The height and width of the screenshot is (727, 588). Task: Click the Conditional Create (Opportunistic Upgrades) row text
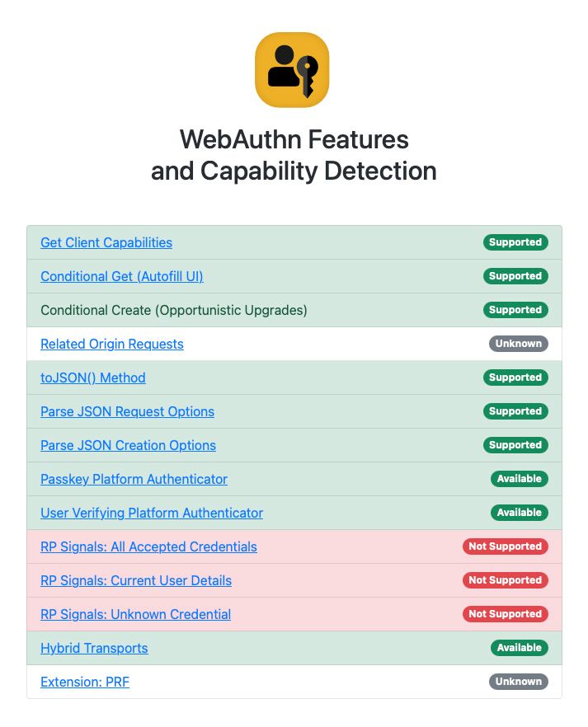174,310
